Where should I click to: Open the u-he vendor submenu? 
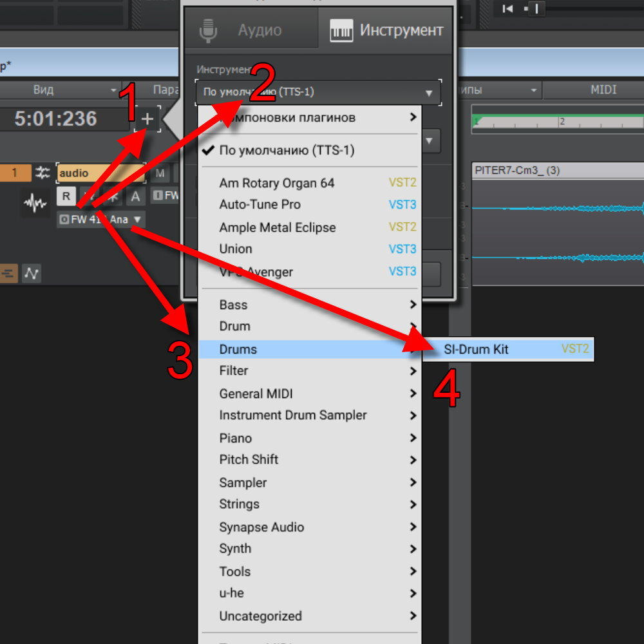[x=310, y=593]
